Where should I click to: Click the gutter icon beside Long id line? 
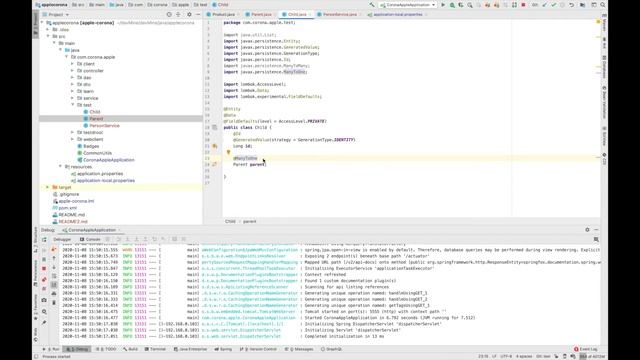click(x=214, y=146)
